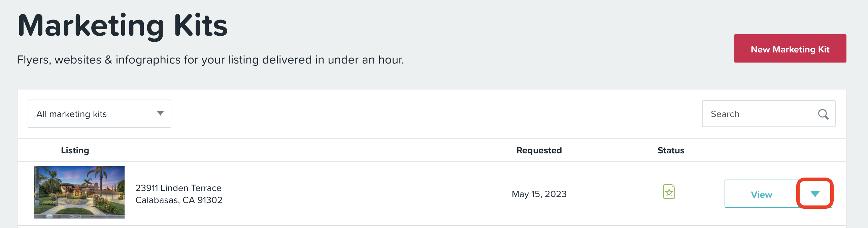Image resolution: width=868 pixels, height=228 pixels.
Task: Click the green star document status icon
Action: pos(669,192)
